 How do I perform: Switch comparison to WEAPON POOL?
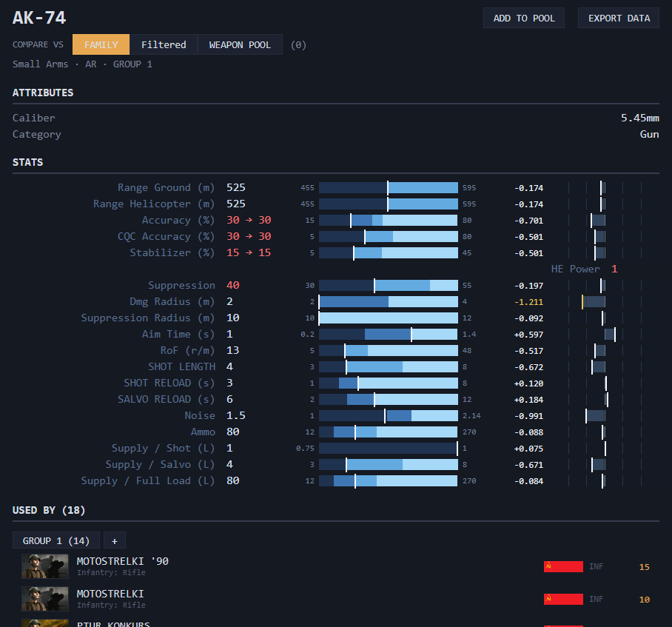tap(240, 44)
